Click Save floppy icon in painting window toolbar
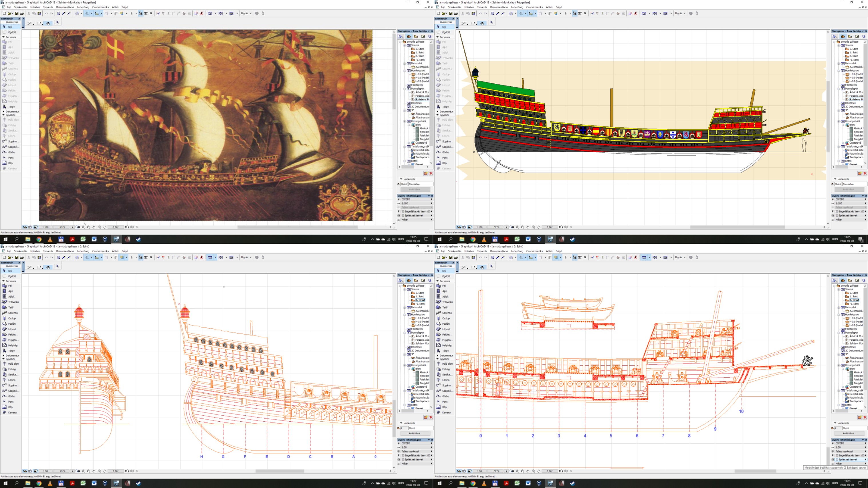 16,13
